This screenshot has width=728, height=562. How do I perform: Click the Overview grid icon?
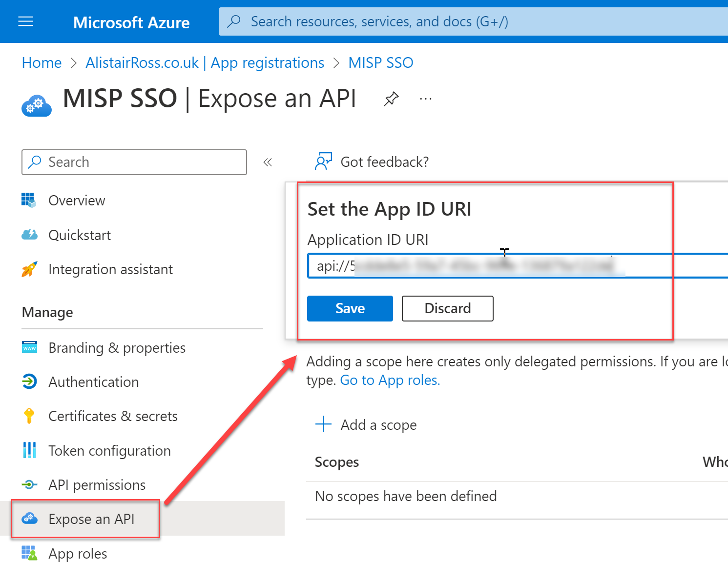[x=29, y=200]
